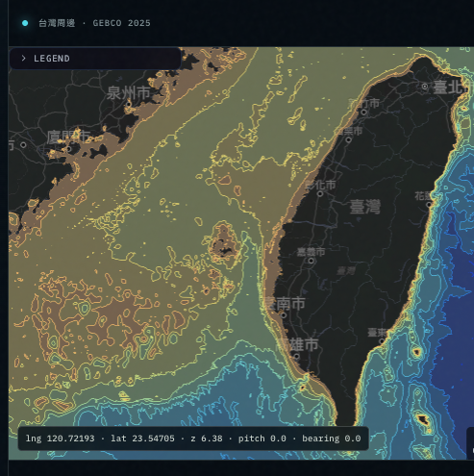Click the 臺北 city label

point(449,88)
